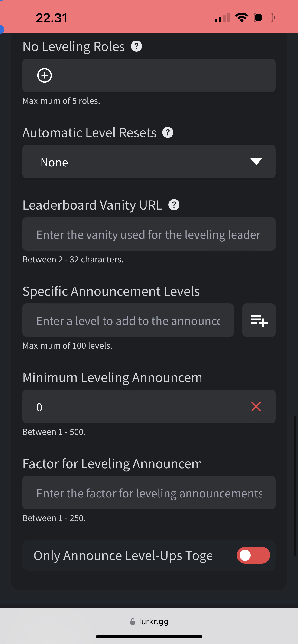Focus the Leaderboard Vanity URL field
Image resolution: width=298 pixels, height=644 pixels.
pyautogui.click(x=149, y=234)
